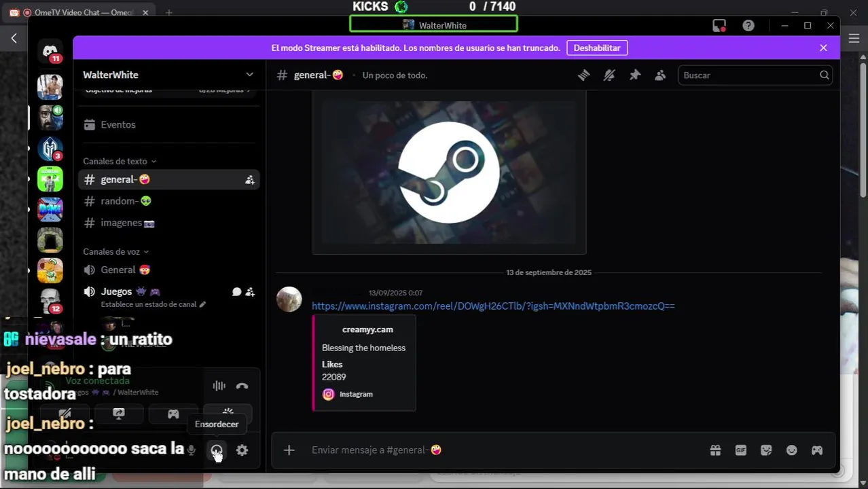Dismiss the purple Streamer mode banner
The width and height of the screenshot is (868, 489).
823,48
